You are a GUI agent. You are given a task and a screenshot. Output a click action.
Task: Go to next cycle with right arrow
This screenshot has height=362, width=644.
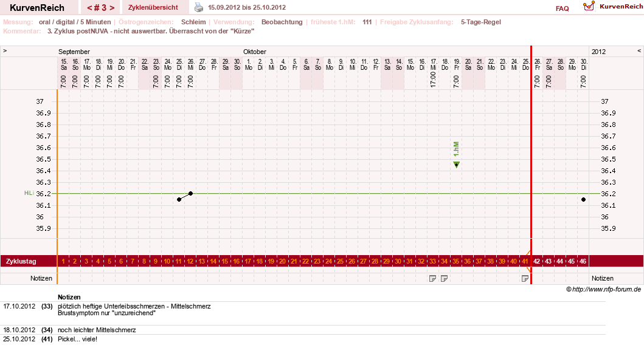click(x=112, y=8)
